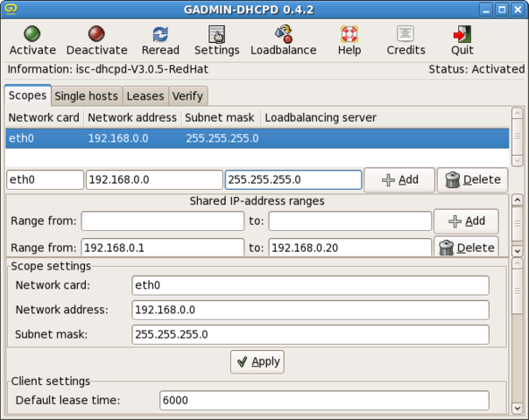Focus the eth0 network card field beside Add
Viewport: 529px width, 420px height.
click(x=45, y=179)
